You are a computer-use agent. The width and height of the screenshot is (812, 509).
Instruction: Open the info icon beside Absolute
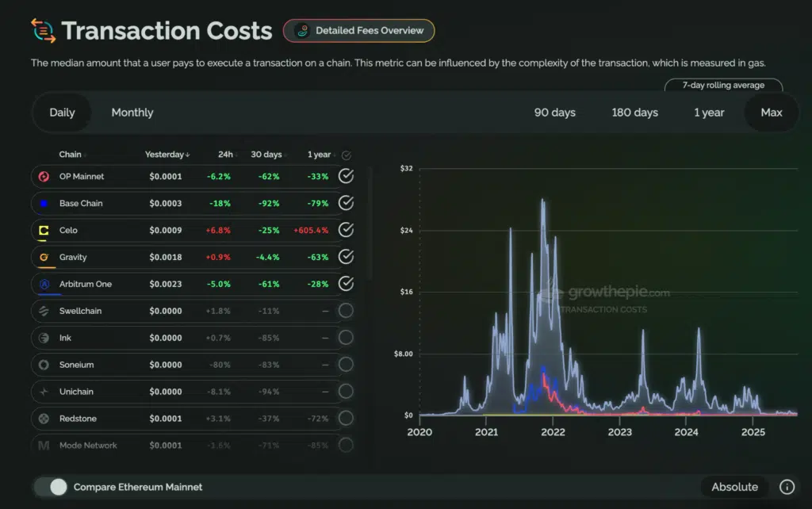coord(787,487)
